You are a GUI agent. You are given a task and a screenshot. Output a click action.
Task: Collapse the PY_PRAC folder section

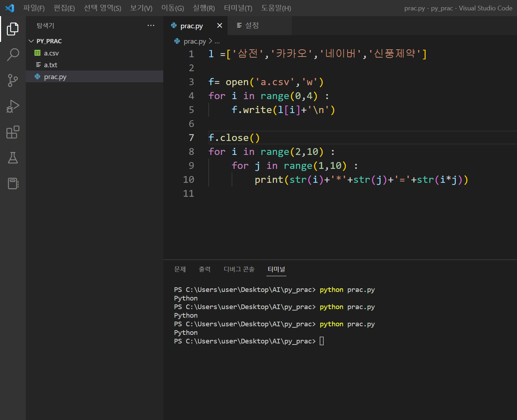[x=31, y=41]
